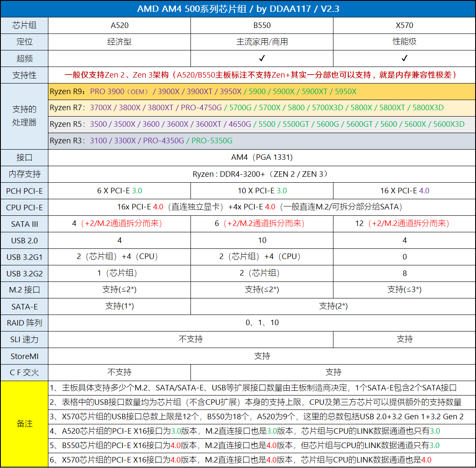476x468 pixels.
Task: Click the Ryzen R7 processor row
Action: 262,108
